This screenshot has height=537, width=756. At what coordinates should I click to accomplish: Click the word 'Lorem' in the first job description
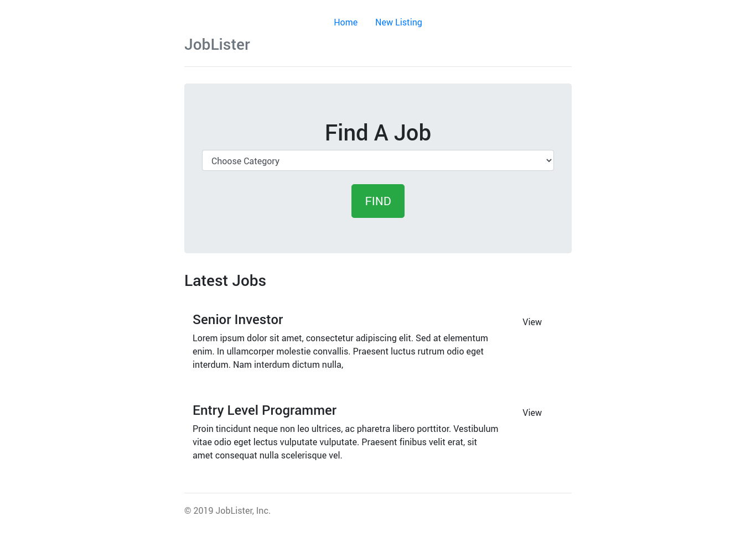point(205,338)
